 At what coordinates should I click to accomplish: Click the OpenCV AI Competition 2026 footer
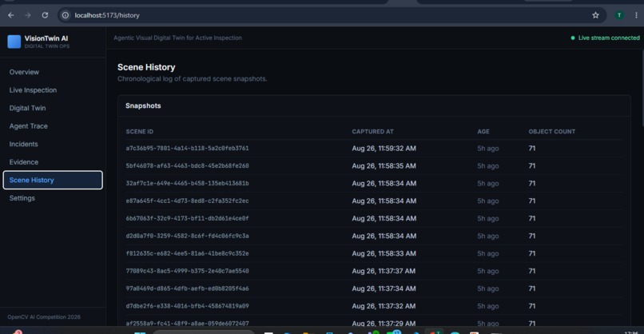[x=44, y=317]
